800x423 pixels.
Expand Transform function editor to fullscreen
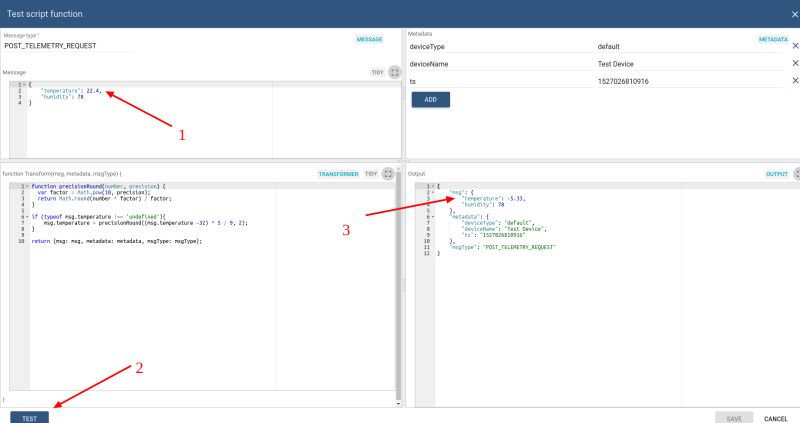coord(388,174)
